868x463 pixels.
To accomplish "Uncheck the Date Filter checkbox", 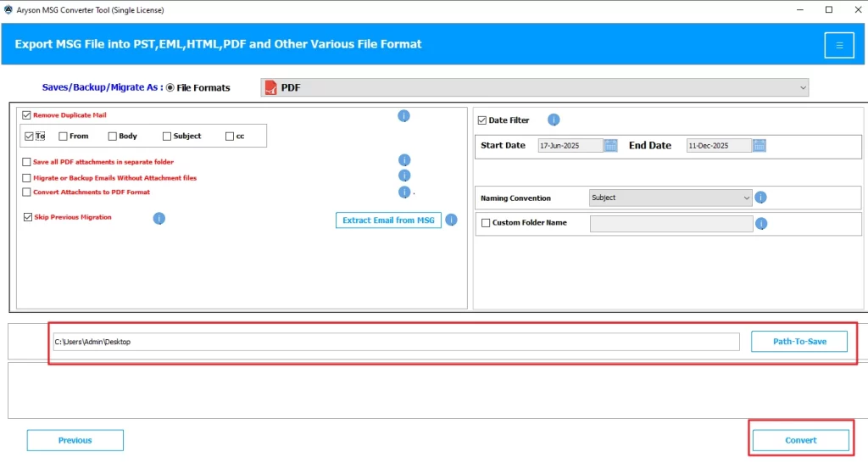I will (x=482, y=120).
